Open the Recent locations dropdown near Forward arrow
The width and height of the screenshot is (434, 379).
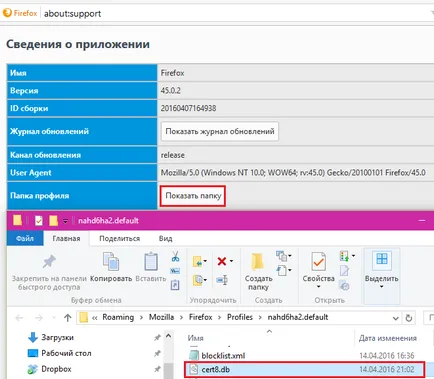(x=54, y=318)
